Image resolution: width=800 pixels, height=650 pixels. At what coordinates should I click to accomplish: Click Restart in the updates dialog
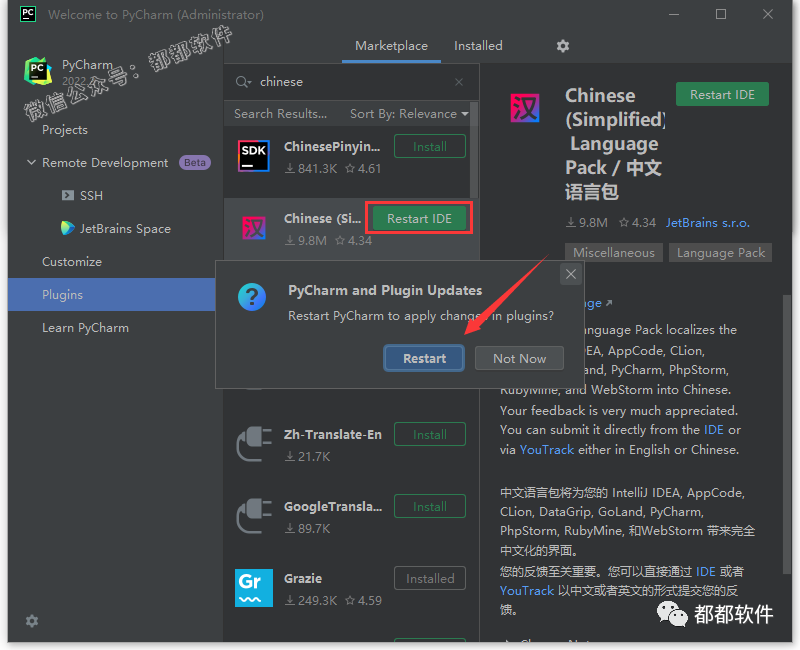[424, 358]
